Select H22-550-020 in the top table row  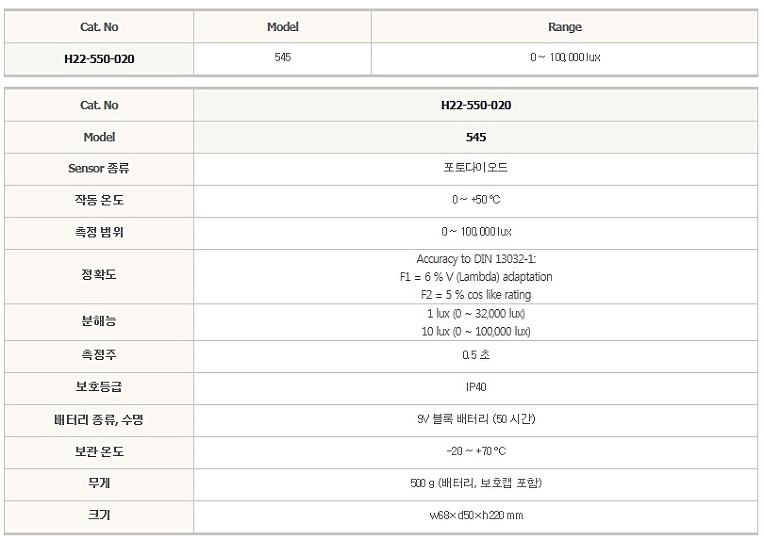(x=99, y=59)
